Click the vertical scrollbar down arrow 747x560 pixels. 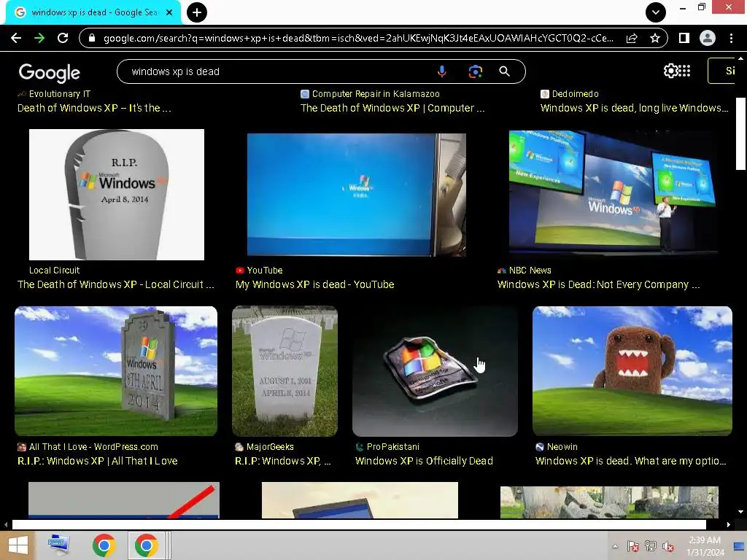pyautogui.click(x=740, y=512)
